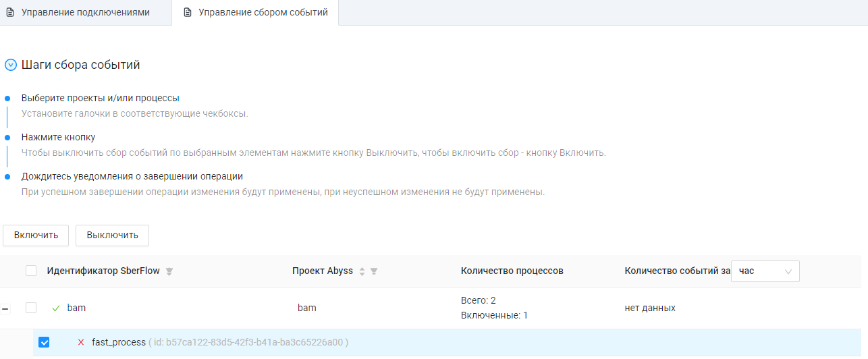Select the fast_process row name
Image resolution: width=868 pixels, height=359 pixels.
click(118, 342)
